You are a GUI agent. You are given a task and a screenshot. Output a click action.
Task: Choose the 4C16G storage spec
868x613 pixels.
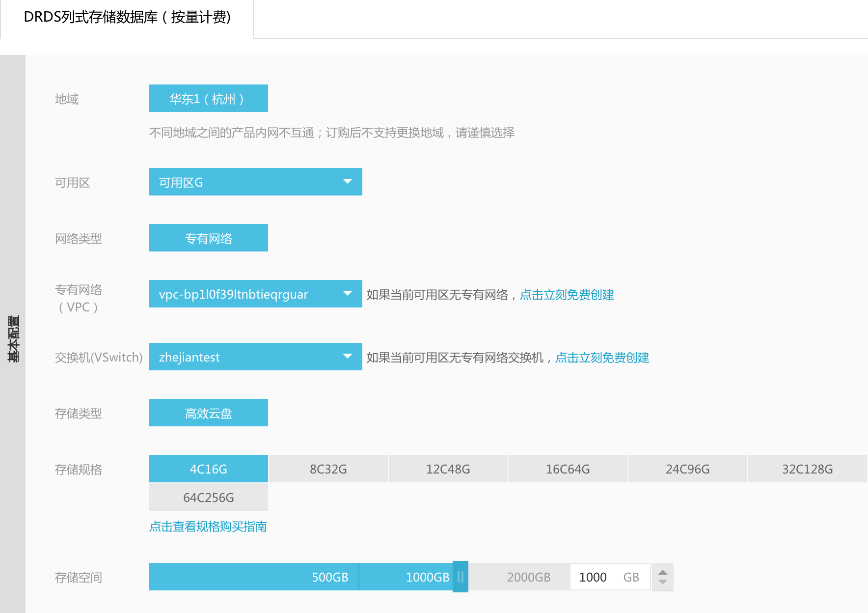208,469
